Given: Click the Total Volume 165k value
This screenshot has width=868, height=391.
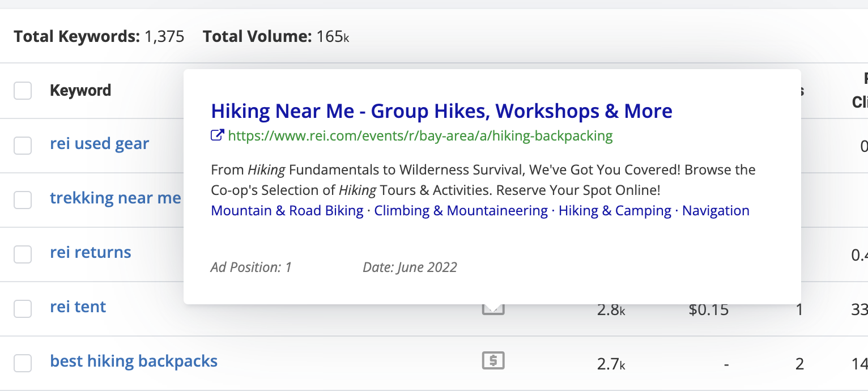Looking at the screenshot, I should click(x=333, y=37).
